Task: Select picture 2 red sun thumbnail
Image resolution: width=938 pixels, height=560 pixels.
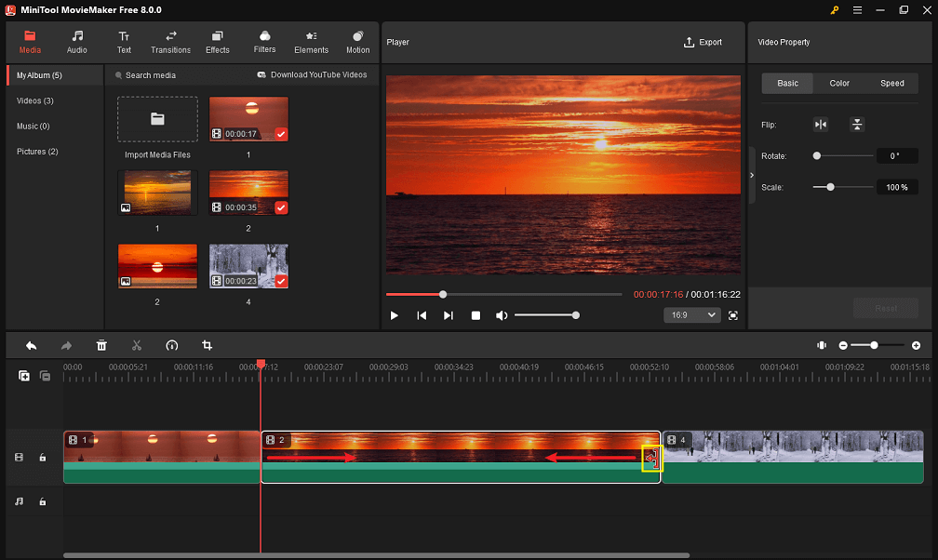Action: click(x=157, y=266)
